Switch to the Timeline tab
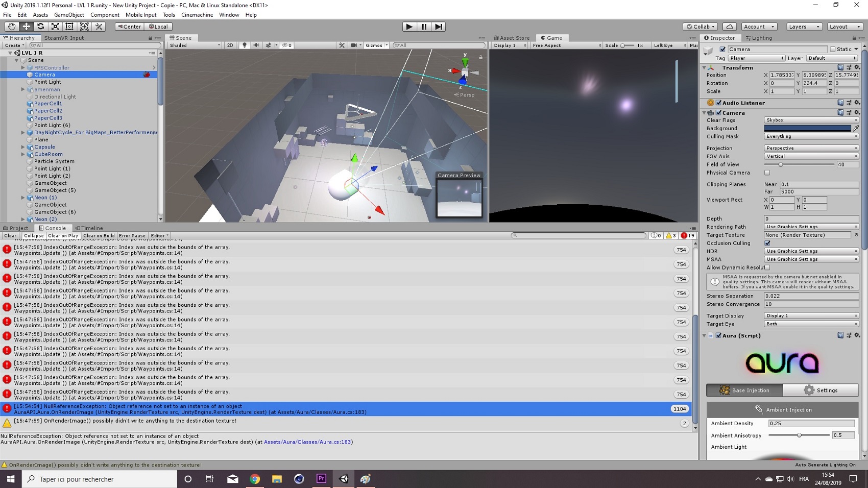 (x=89, y=228)
